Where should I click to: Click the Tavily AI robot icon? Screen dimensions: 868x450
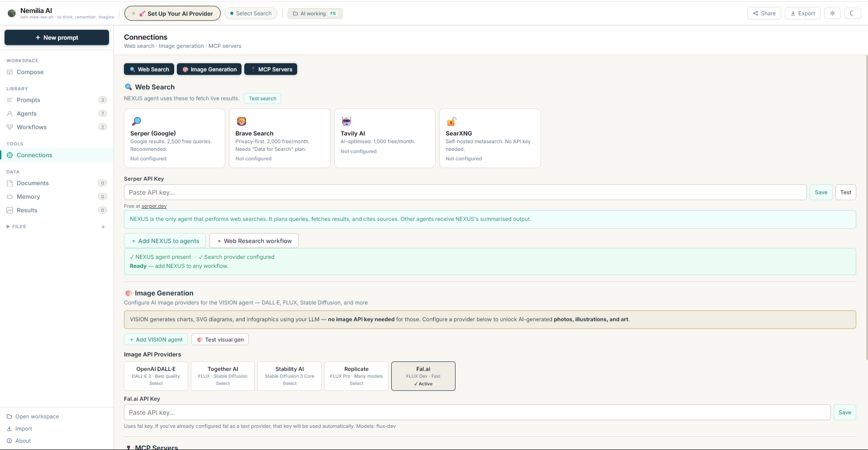(x=346, y=121)
